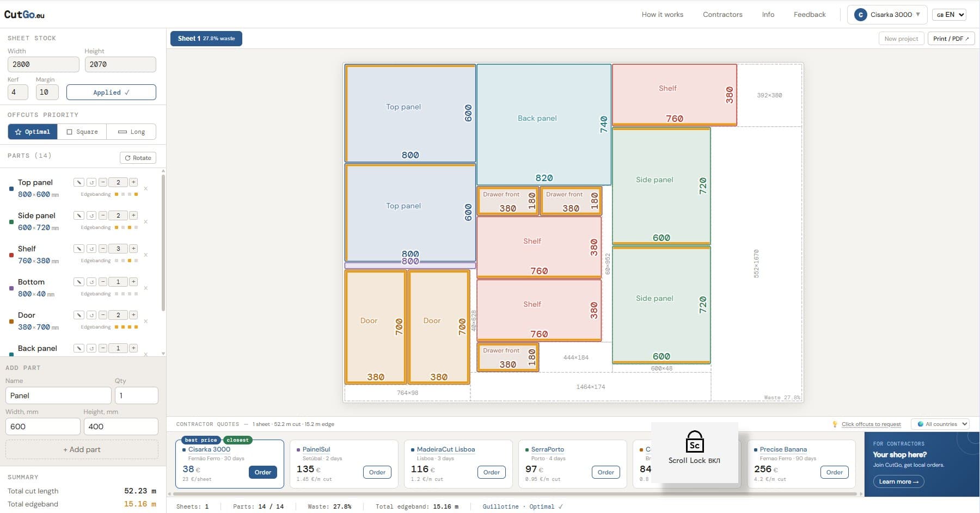Edit the Bottom part with pencil icon

point(79,282)
